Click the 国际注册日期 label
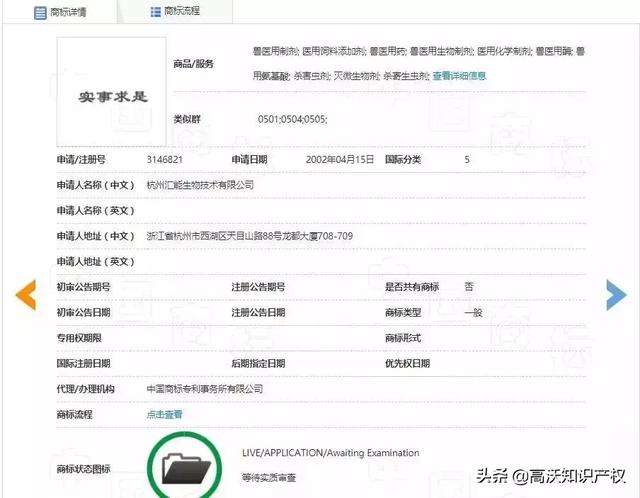The width and height of the screenshot is (640, 498). (83, 363)
